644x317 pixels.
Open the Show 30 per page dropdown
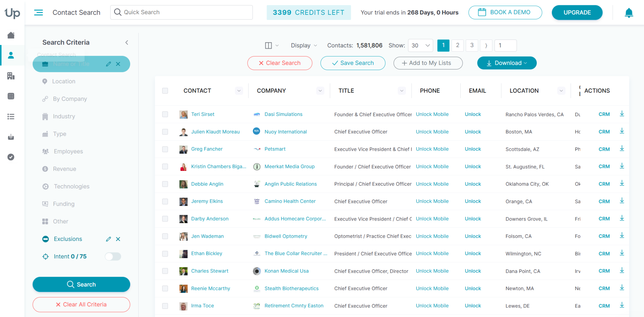point(420,46)
